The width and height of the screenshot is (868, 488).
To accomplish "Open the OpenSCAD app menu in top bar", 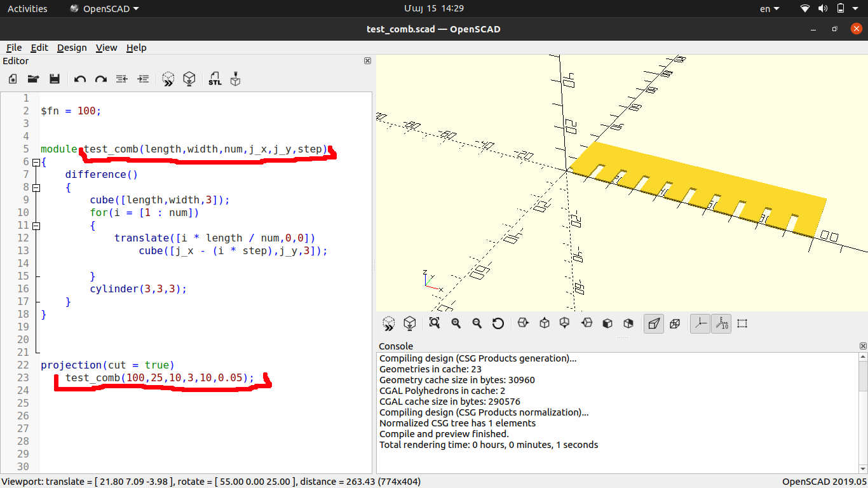I will tap(104, 8).
